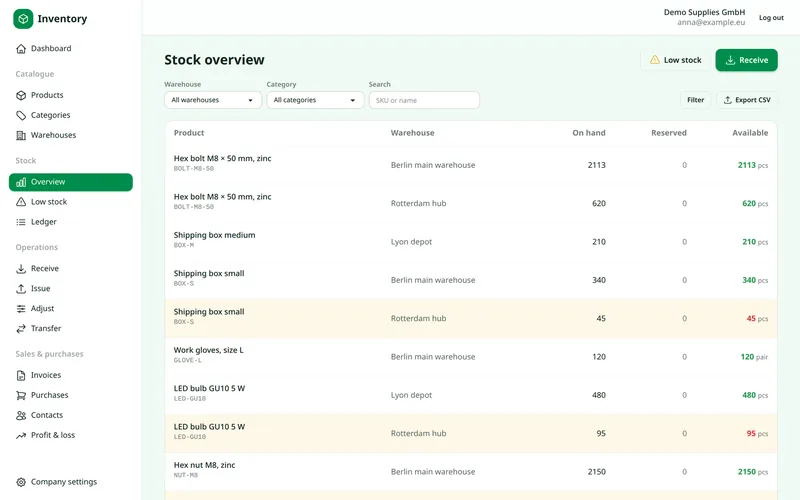Click the Search SKU or name field
The width and height of the screenshot is (800, 500).
pos(424,100)
